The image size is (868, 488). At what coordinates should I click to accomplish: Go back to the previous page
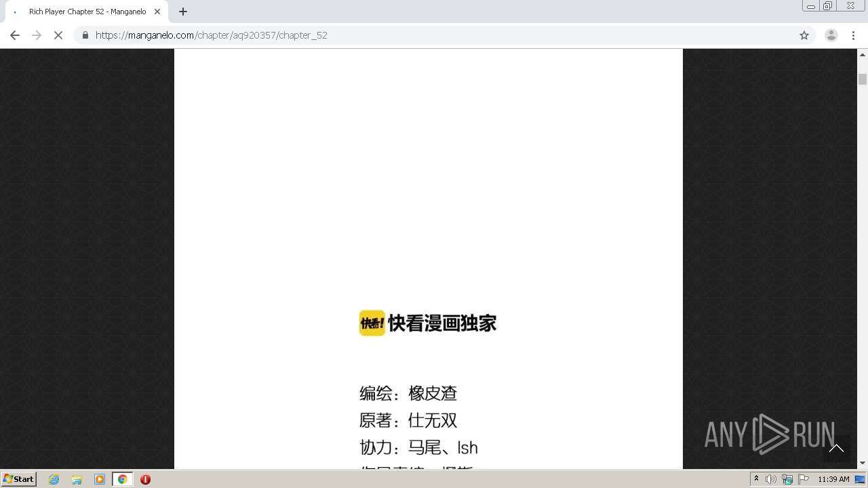tap(15, 35)
